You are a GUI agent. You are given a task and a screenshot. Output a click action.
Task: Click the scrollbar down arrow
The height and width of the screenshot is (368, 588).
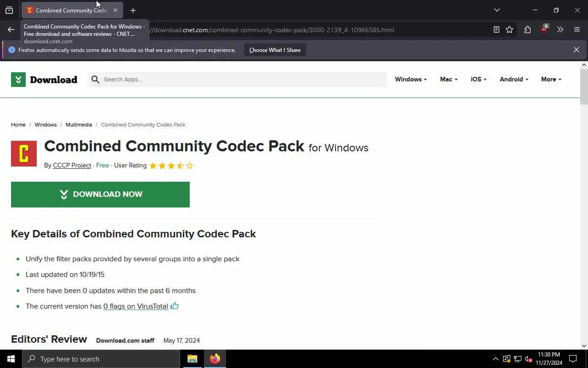584,346
